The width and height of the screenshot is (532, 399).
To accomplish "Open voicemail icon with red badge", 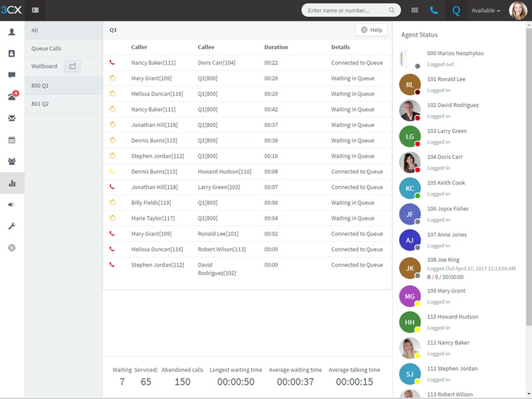I will coord(12,96).
